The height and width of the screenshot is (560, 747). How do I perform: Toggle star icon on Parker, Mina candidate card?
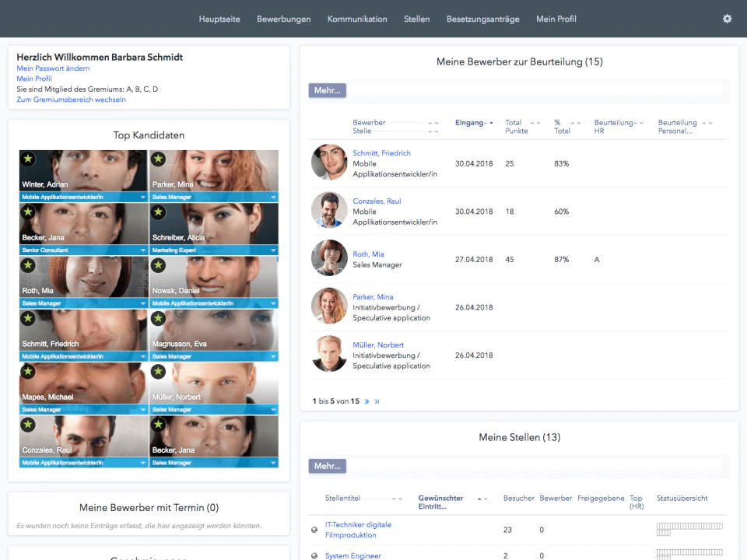158,159
